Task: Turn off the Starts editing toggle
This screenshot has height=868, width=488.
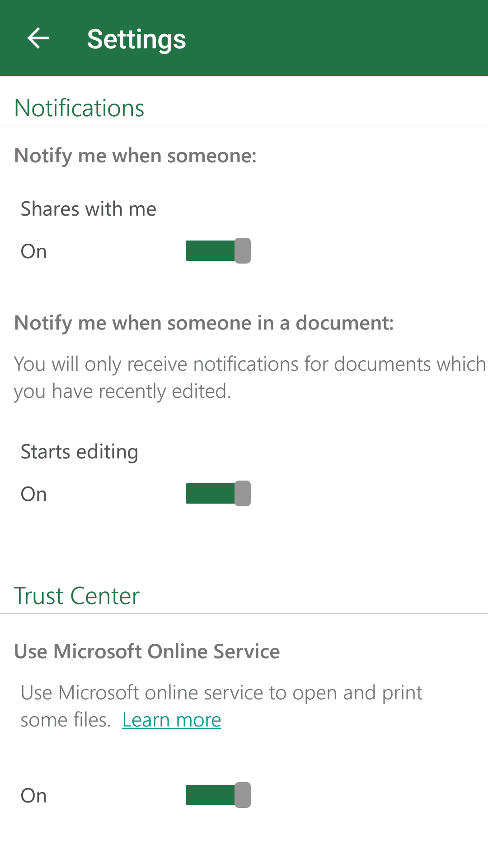Action: (218, 494)
